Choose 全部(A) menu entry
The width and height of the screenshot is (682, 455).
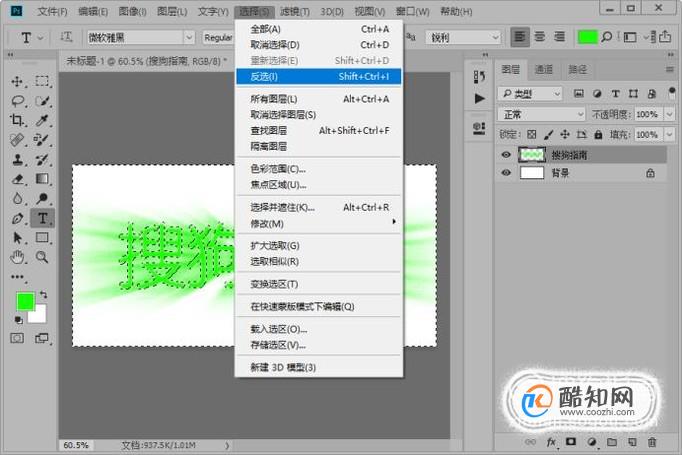coord(318,29)
